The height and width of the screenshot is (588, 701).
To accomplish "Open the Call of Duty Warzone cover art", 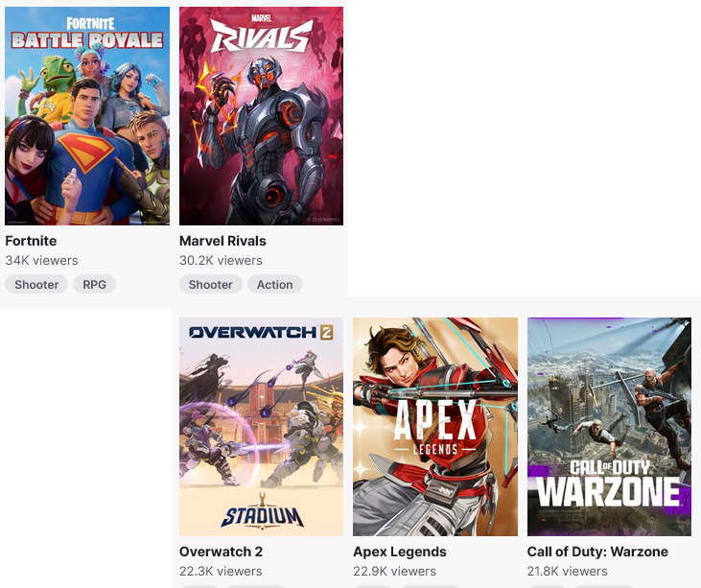I will pos(609,427).
